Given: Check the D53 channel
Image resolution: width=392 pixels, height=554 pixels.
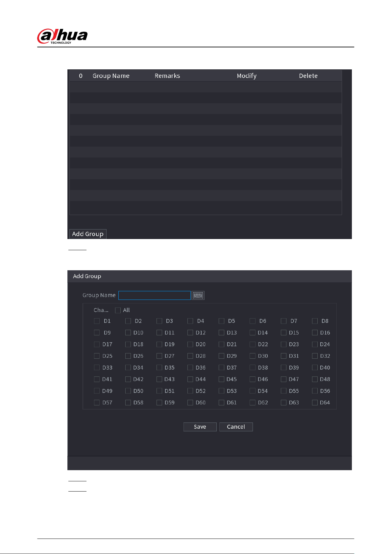Looking at the screenshot, I should pos(221,391).
